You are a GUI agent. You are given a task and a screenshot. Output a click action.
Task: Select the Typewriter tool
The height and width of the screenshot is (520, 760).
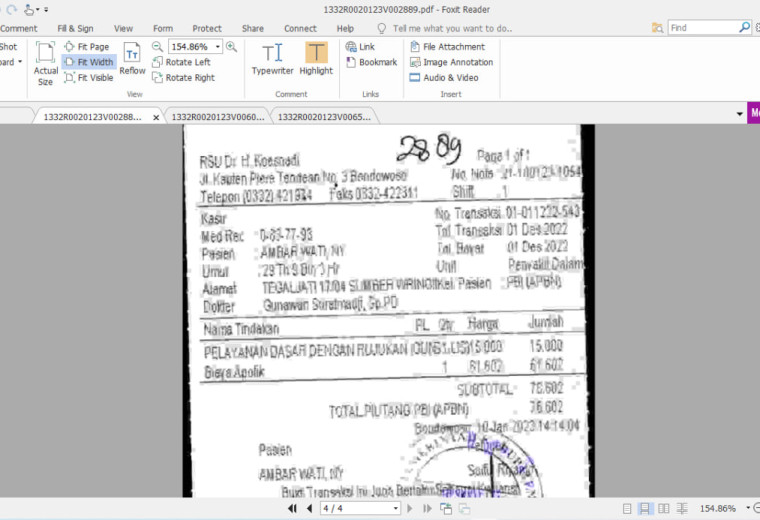tap(272, 59)
